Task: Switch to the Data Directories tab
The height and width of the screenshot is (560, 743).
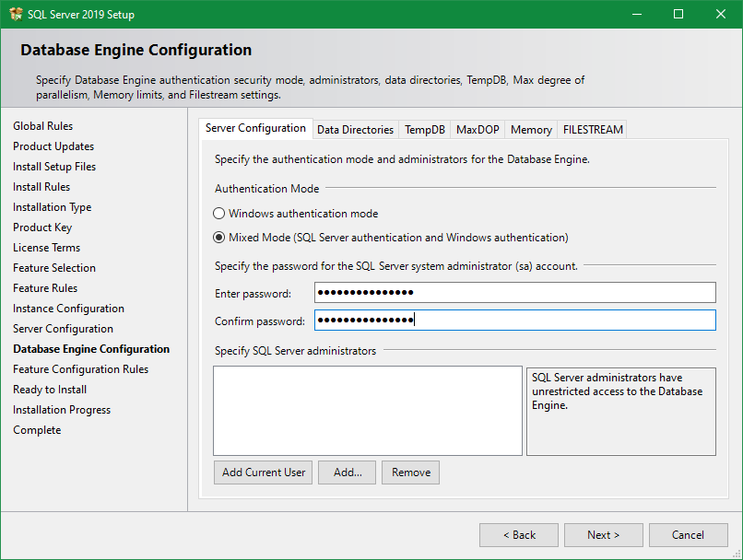Action: point(355,129)
